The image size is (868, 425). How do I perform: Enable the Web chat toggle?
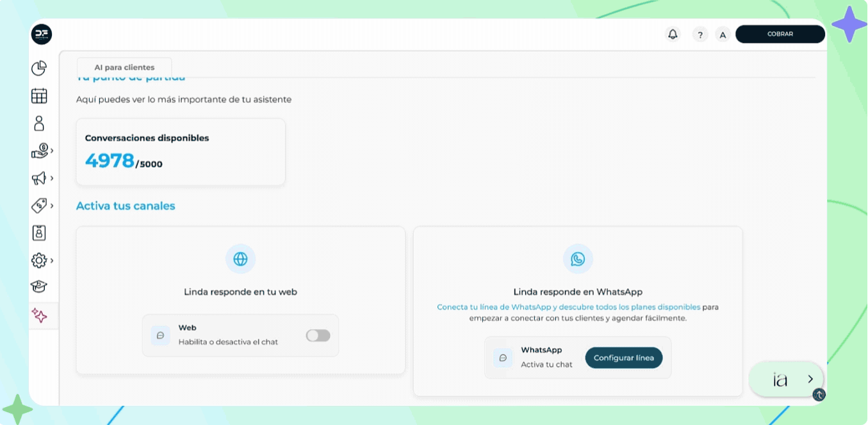click(x=318, y=335)
